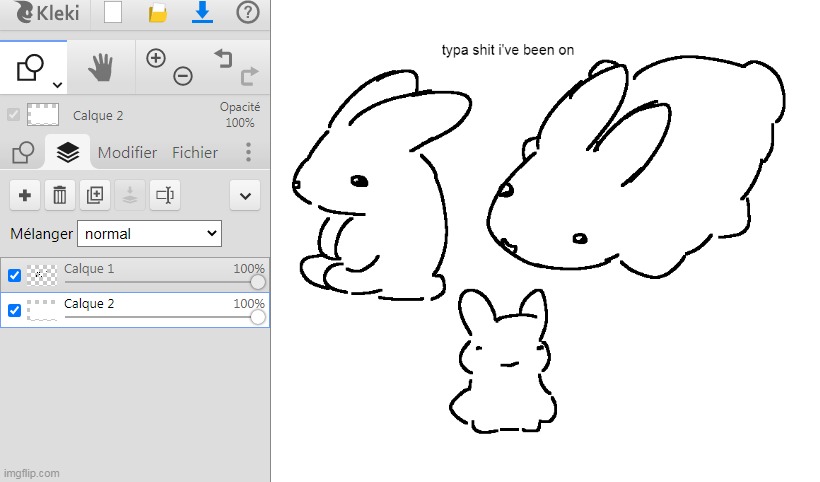The width and height of the screenshot is (820, 482).
Task: Expand the shape tool options arrow
Action: 58,85
